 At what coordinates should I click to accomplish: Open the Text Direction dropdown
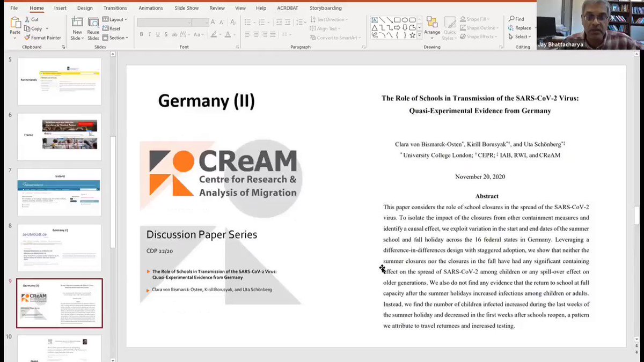coord(329,19)
